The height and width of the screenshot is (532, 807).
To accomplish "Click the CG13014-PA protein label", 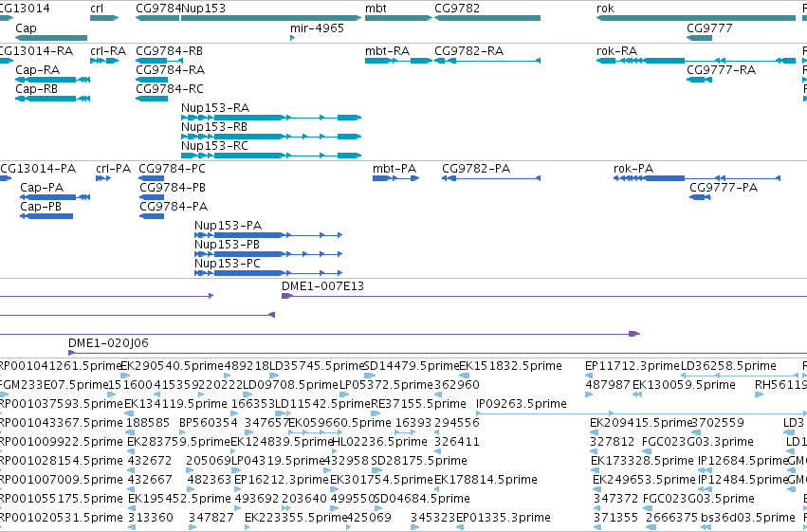I will [x=38, y=169].
